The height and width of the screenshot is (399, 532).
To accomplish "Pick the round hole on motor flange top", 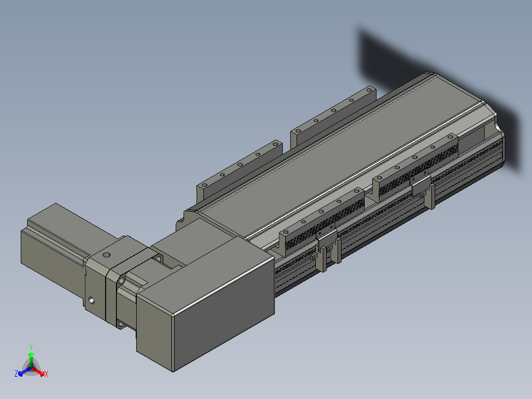I will [x=106, y=255].
